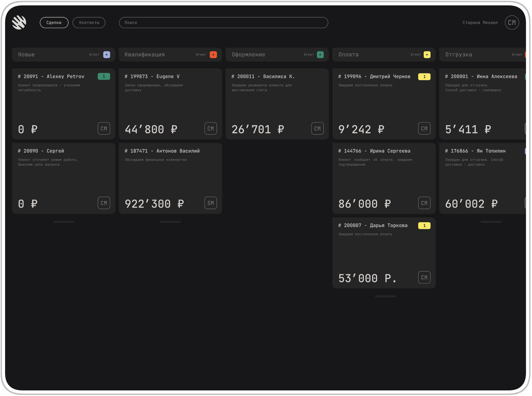The image size is (532, 396).
Task: Click the green counter badge on Alexey Petrov card
Action: pyautogui.click(x=104, y=76)
